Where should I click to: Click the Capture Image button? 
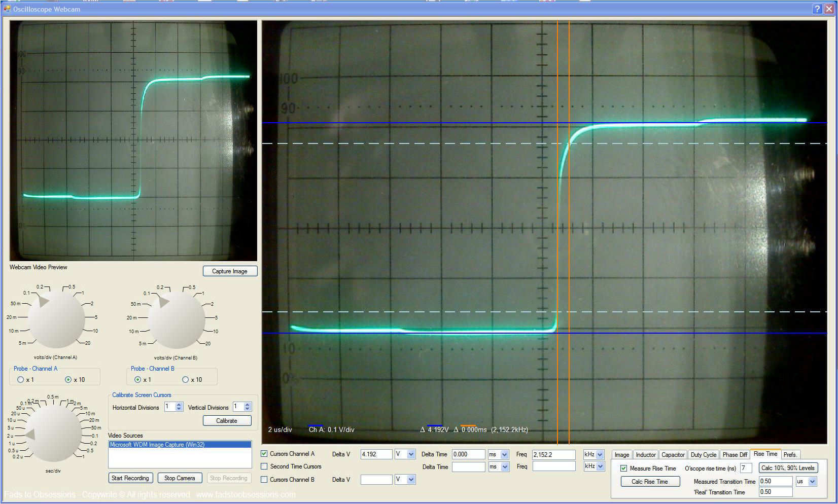pos(230,271)
